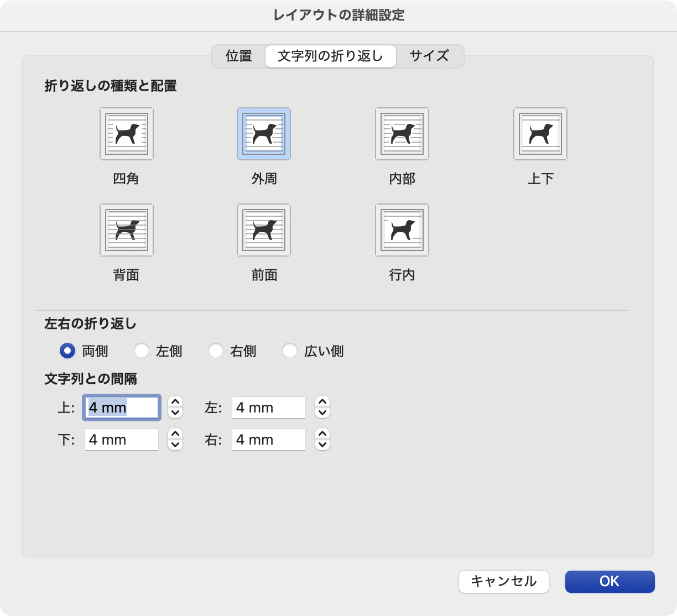The width and height of the screenshot is (677, 616).
Task: Confirm settings with the OK button
Action: tap(609, 582)
